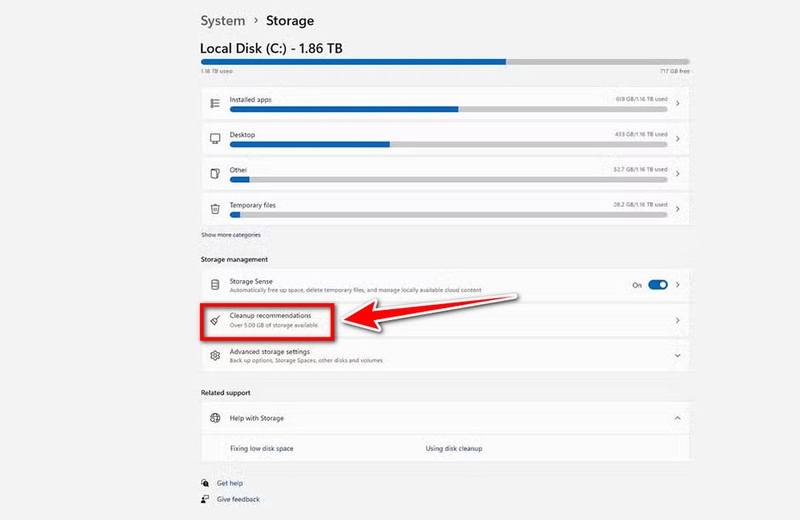Click the Temporary files usage bar
Image resolution: width=800 pixels, height=520 pixels.
pyautogui.click(x=448, y=215)
